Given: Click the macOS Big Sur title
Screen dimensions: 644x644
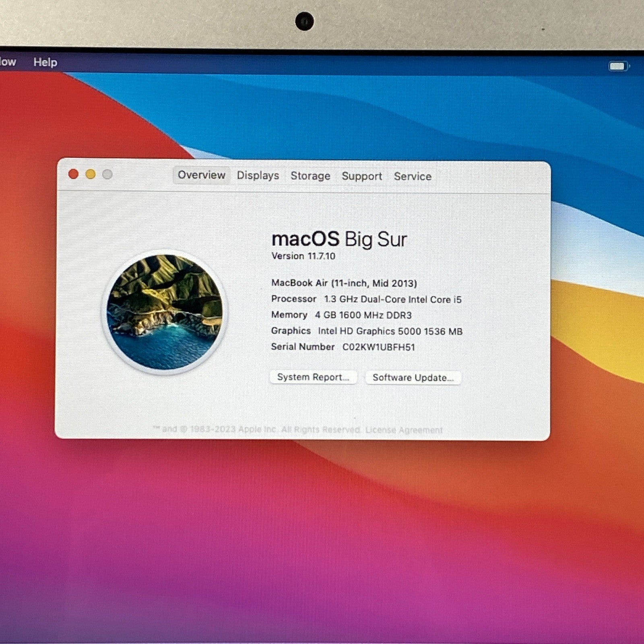Looking at the screenshot, I should (339, 239).
